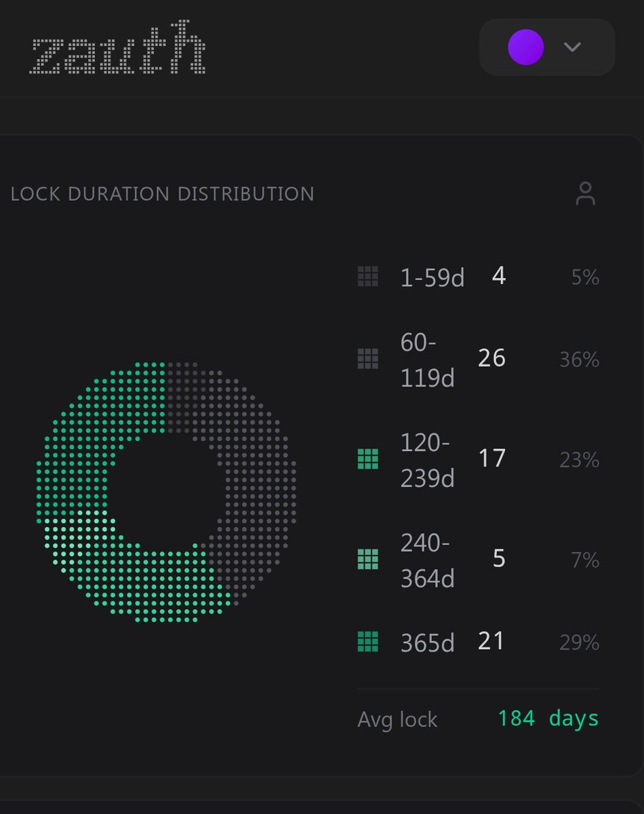Expand the account menu chevron
644x814 pixels.
tap(573, 47)
